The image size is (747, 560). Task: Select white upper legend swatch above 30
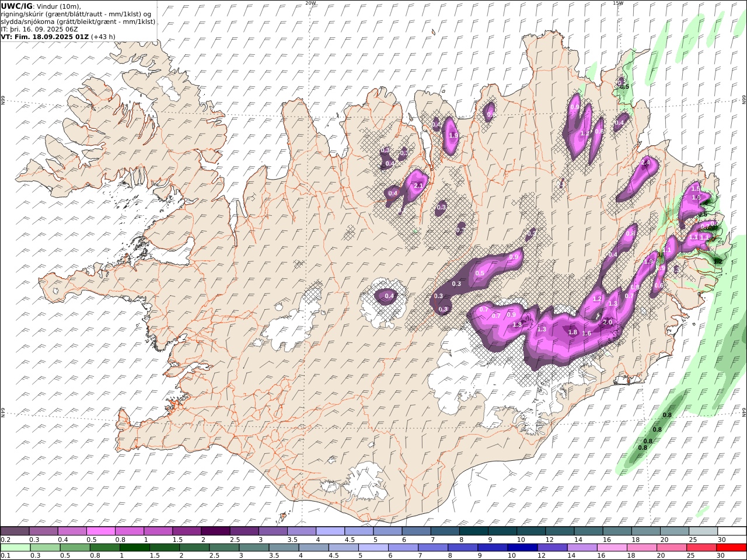tap(731, 531)
